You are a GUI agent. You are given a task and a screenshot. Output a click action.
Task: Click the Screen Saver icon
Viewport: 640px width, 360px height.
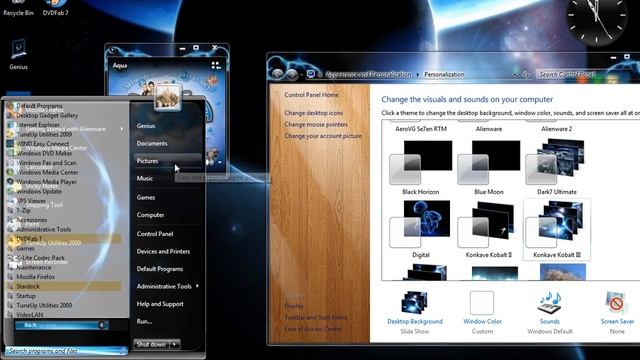[616, 302]
